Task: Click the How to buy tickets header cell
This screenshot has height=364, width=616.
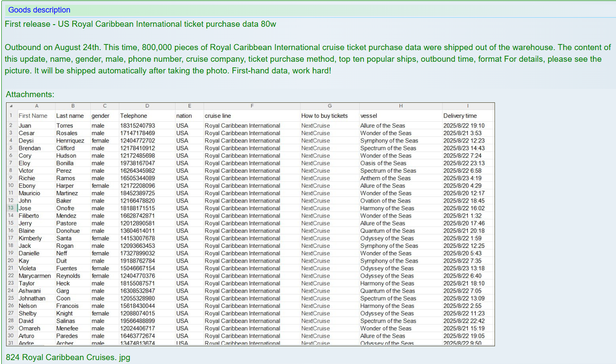Action: pyautogui.click(x=324, y=116)
